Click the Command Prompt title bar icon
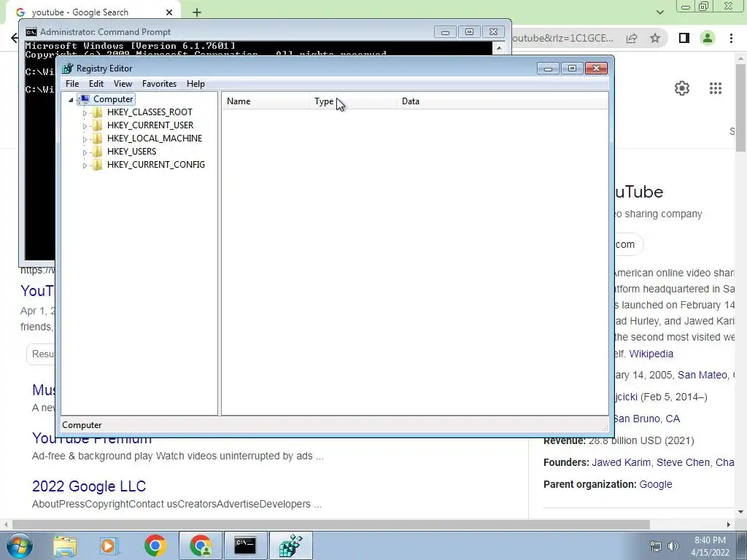This screenshot has width=747, height=560. tap(31, 32)
